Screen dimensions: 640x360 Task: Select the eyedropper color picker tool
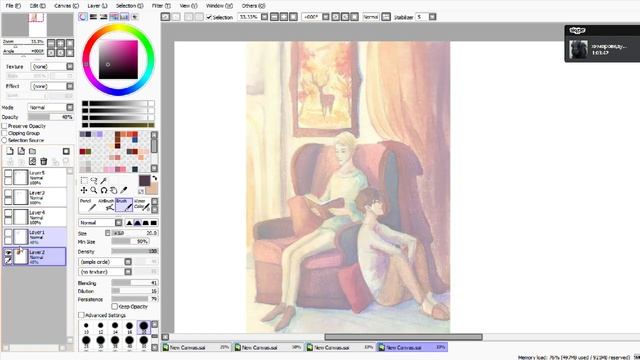124,190
